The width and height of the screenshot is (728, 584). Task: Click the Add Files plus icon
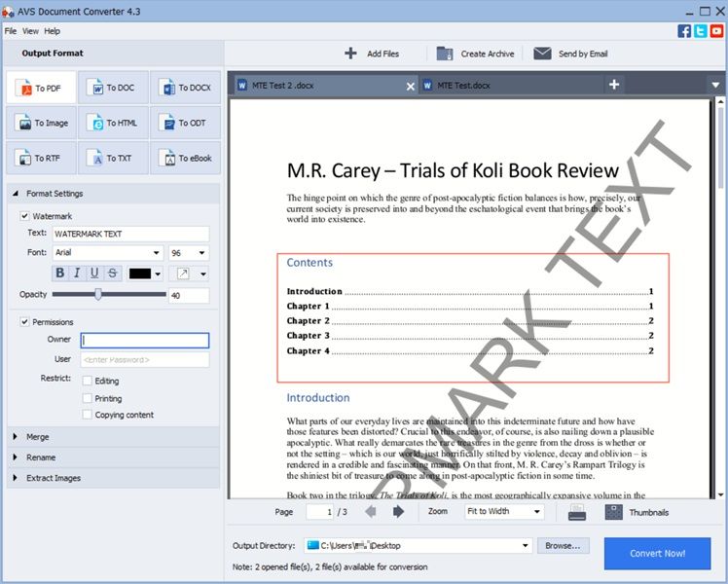[351, 54]
